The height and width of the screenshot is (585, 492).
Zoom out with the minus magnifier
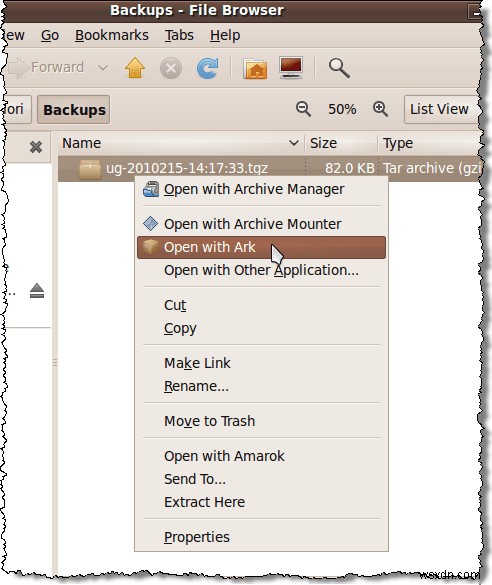(x=303, y=109)
